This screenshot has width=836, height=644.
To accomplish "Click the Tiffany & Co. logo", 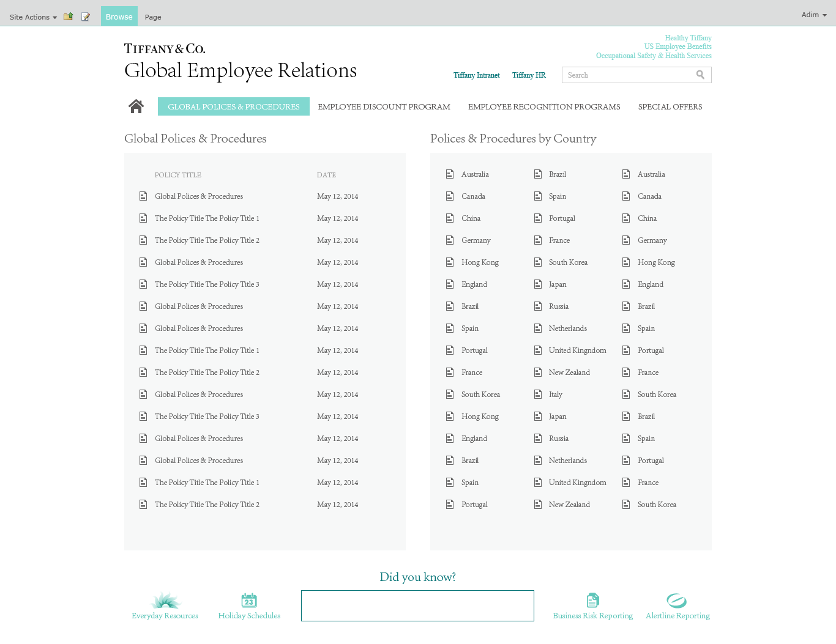I will [165, 49].
